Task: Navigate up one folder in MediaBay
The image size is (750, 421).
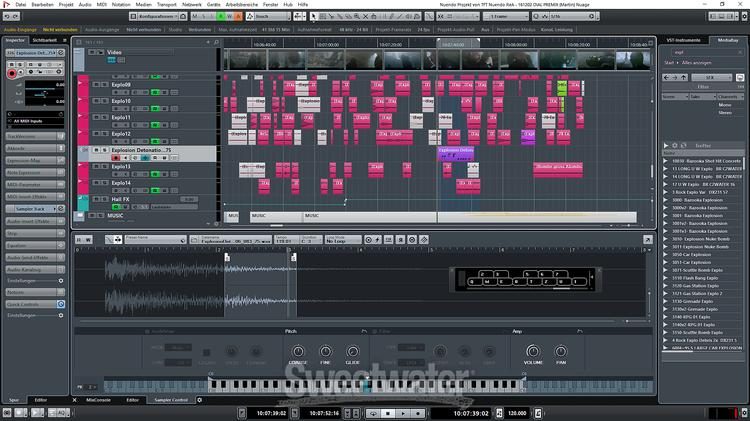Action: tap(684, 78)
